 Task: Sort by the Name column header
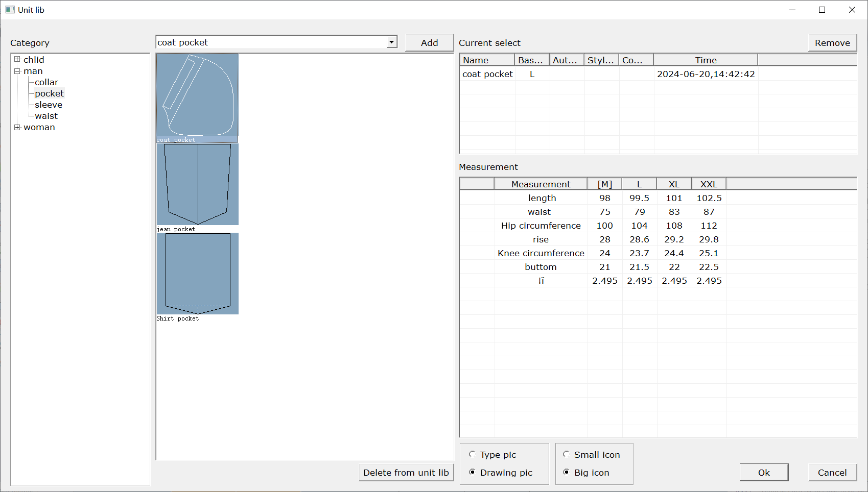(487, 60)
